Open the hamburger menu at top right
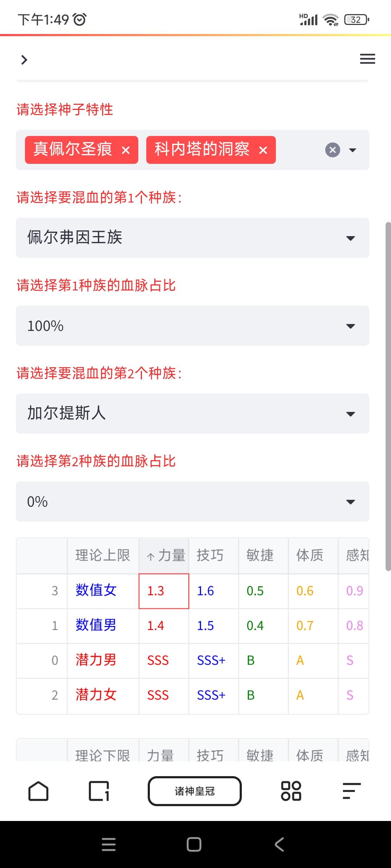Viewport: 391px width, 868px height. tap(367, 59)
